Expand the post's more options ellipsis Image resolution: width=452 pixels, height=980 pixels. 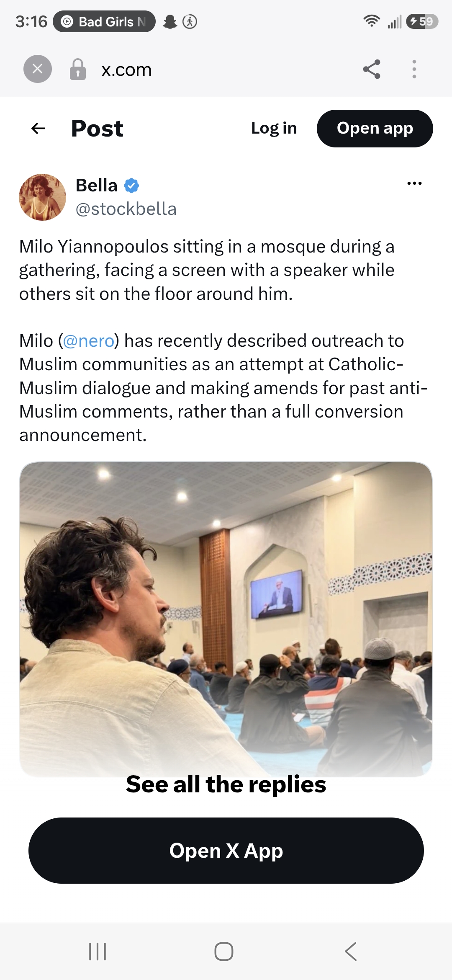click(414, 183)
